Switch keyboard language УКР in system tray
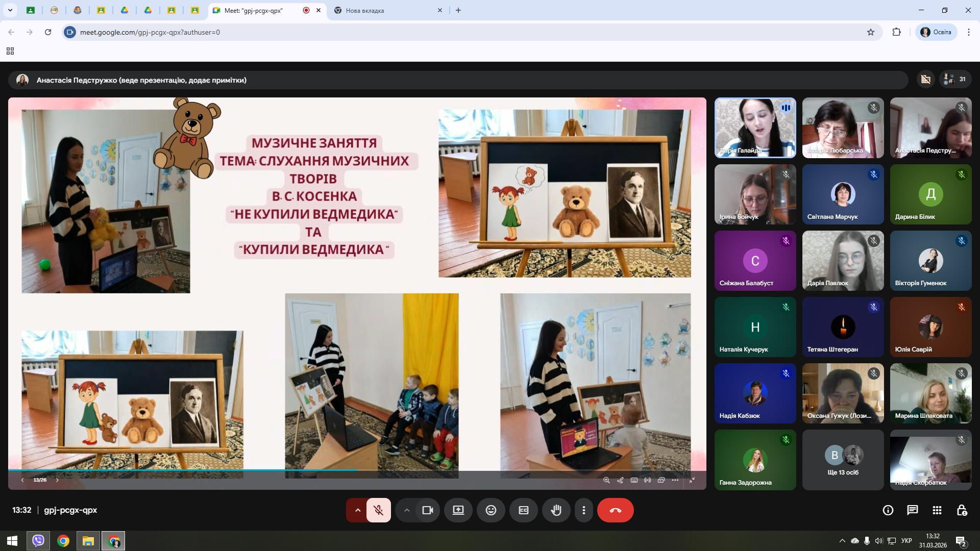Screen dimensions: 980x551 pyautogui.click(x=906, y=541)
